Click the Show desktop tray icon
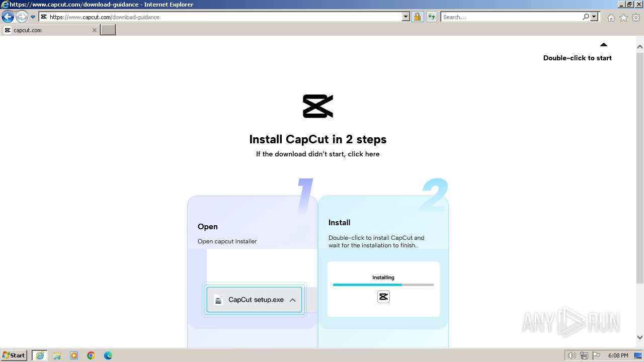 [x=638, y=355]
